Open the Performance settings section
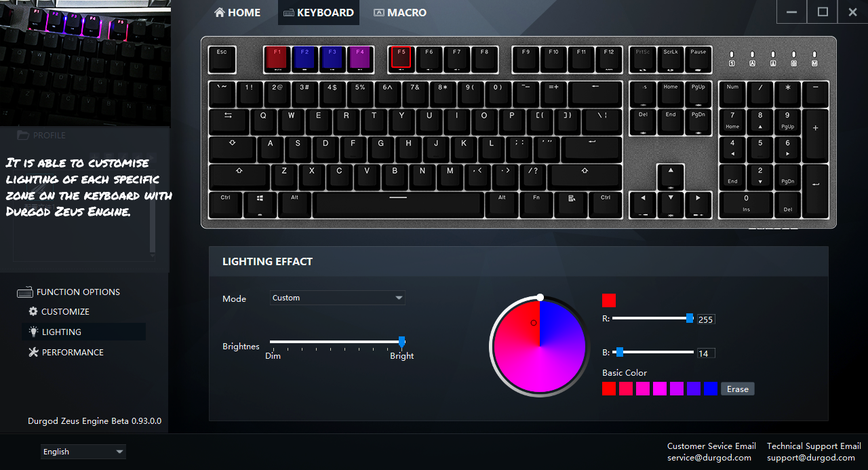The width and height of the screenshot is (868, 470). [66, 352]
